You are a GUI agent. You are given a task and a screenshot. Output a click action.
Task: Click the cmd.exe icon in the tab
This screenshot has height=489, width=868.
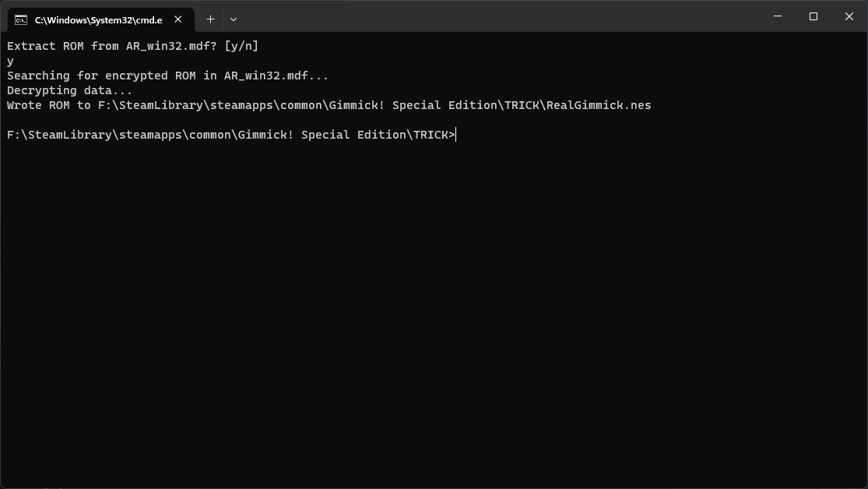click(21, 20)
